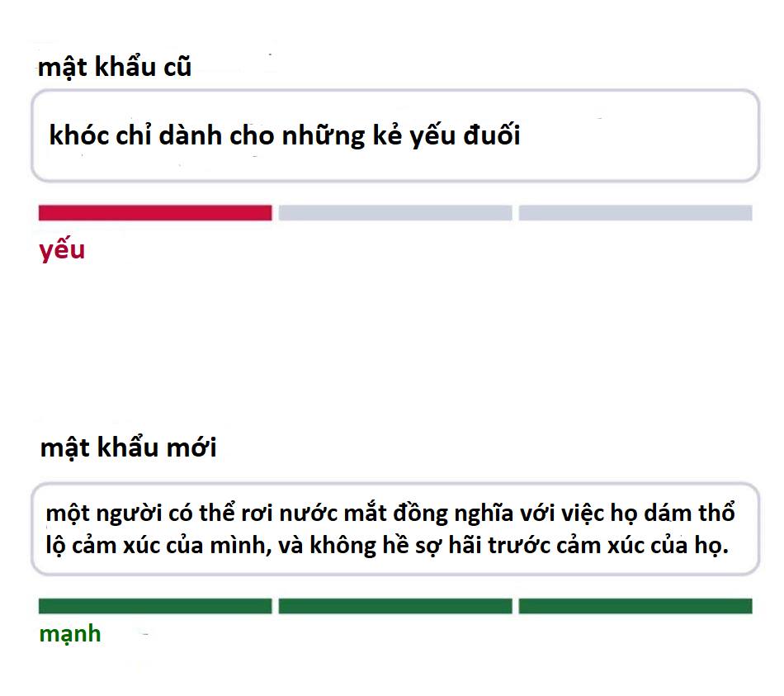784x696 pixels.
Task: Click the "mật khẩu mới" label
Action: pyautogui.click(x=128, y=448)
